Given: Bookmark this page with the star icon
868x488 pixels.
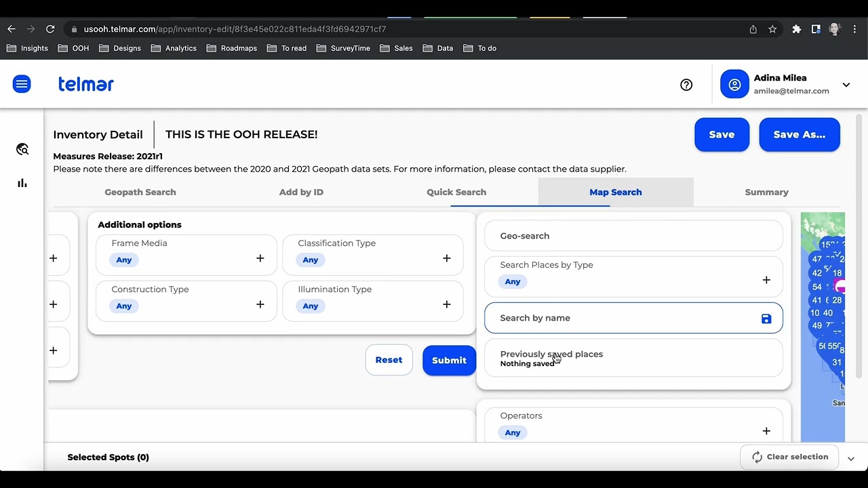Looking at the screenshot, I should 772,29.
